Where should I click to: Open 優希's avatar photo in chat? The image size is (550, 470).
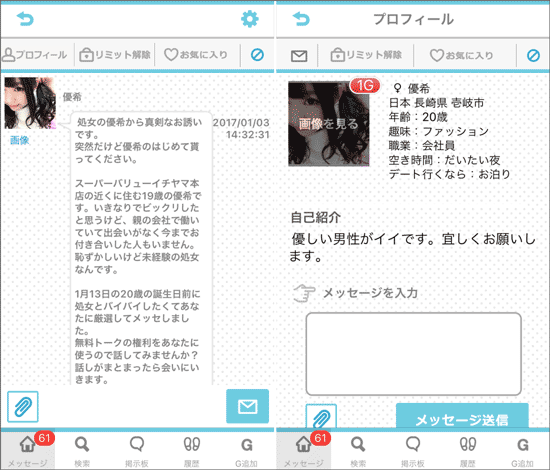(30, 103)
